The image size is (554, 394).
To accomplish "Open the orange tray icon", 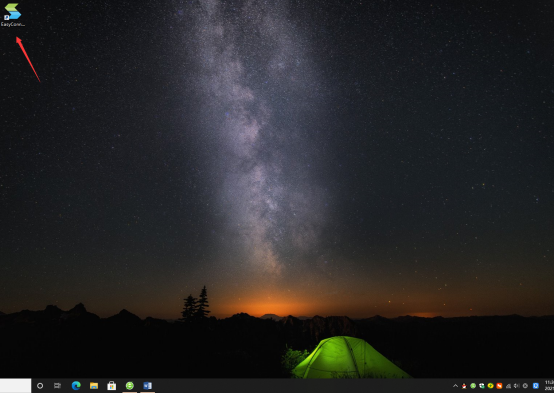I will (499, 386).
